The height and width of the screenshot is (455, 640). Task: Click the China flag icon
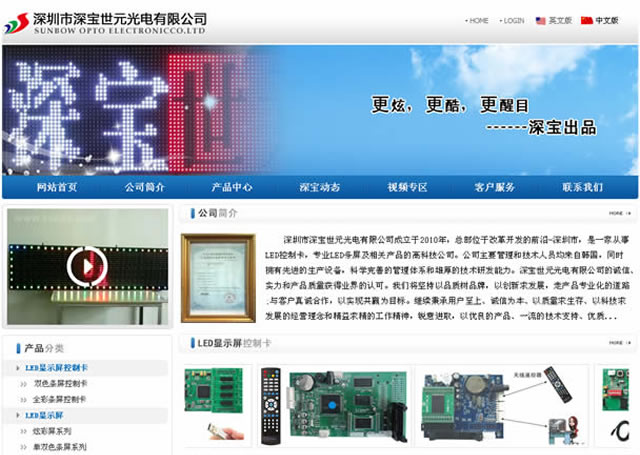[x=587, y=20]
